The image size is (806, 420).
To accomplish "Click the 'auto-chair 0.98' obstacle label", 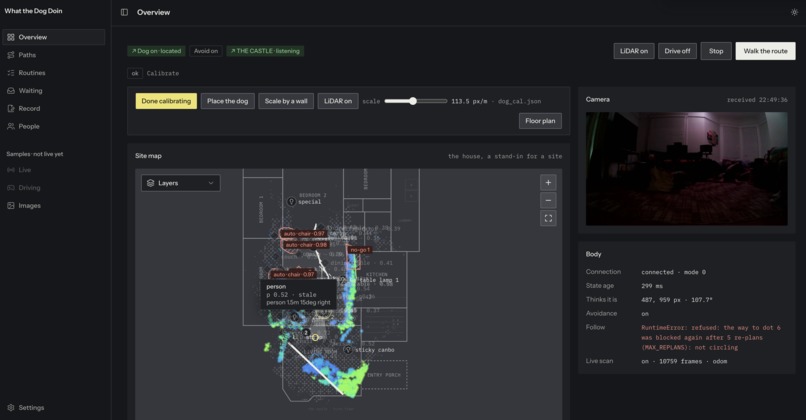I will point(305,245).
